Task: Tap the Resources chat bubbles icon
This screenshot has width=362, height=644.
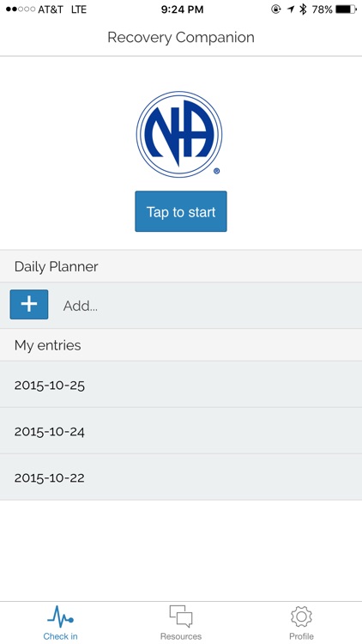Action: [x=181, y=616]
